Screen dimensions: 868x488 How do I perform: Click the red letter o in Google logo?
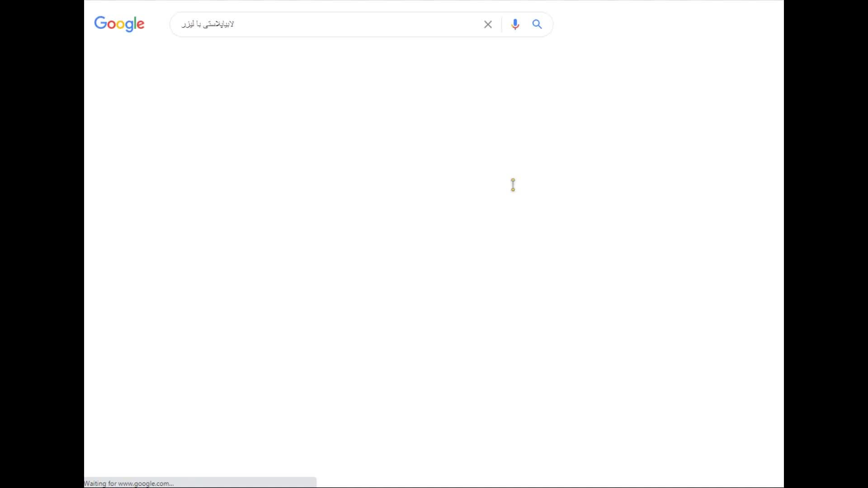point(111,24)
